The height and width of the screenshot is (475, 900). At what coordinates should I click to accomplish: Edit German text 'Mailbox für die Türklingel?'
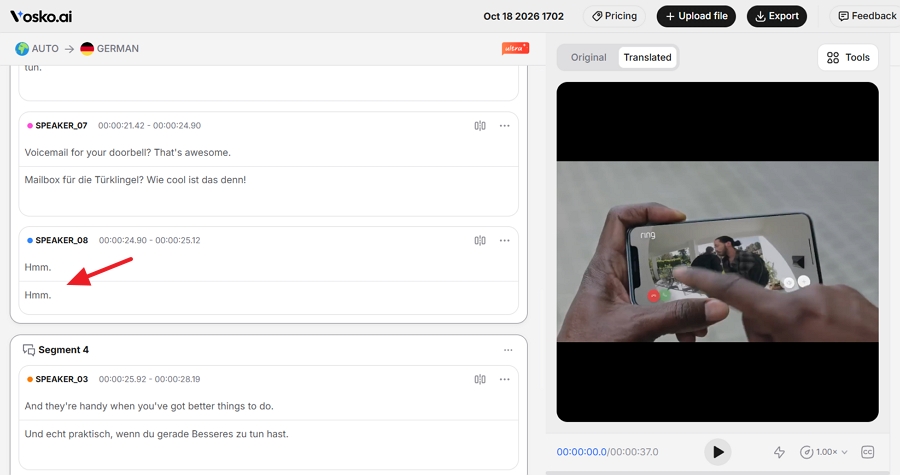click(x=84, y=180)
